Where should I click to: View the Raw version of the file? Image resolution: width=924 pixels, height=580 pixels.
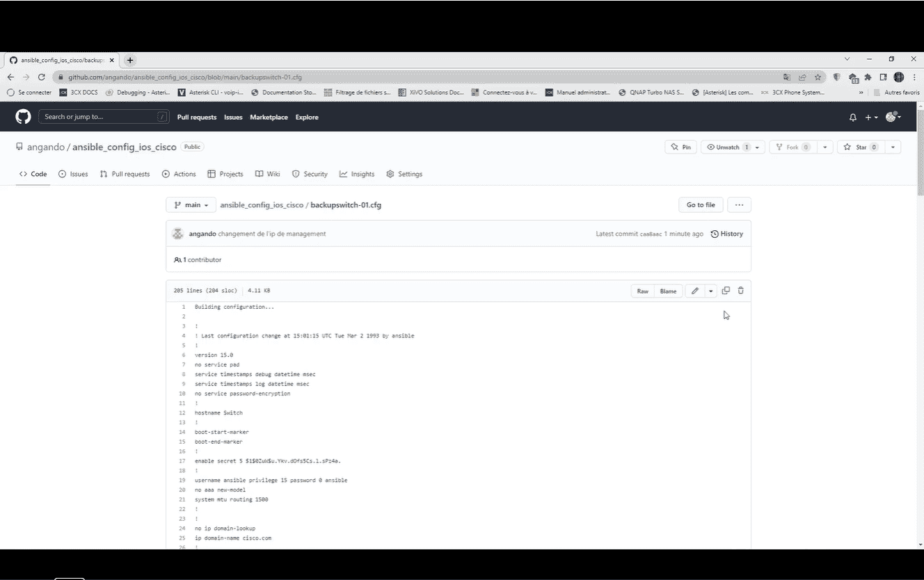(x=642, y=291)
